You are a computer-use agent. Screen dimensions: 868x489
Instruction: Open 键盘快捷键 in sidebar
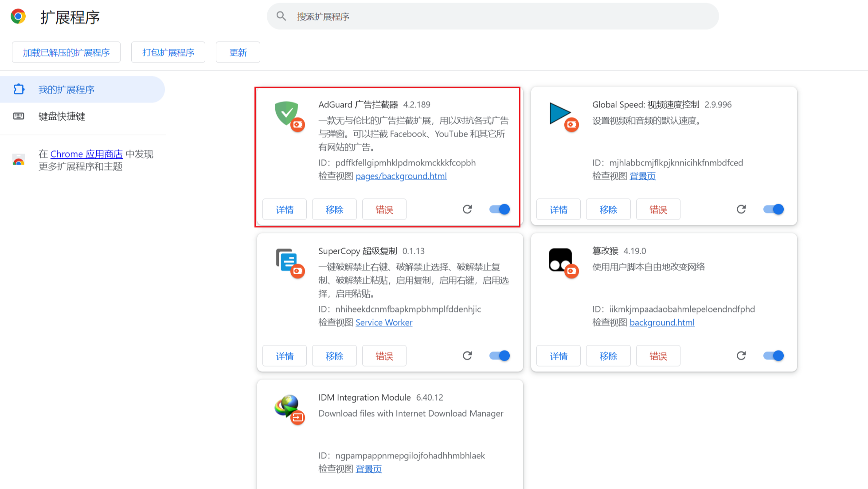[x=82, y=116]
